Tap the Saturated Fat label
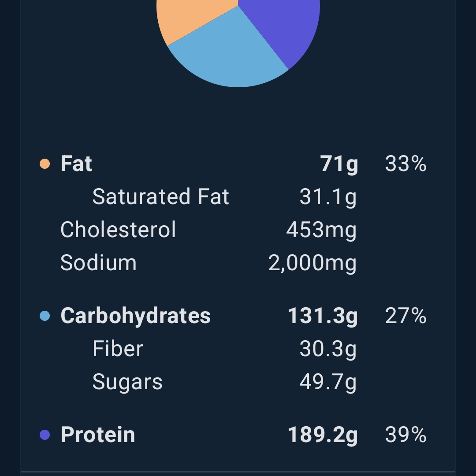The height and width of the screenshot is (476, 476). [x=160, y=197]
